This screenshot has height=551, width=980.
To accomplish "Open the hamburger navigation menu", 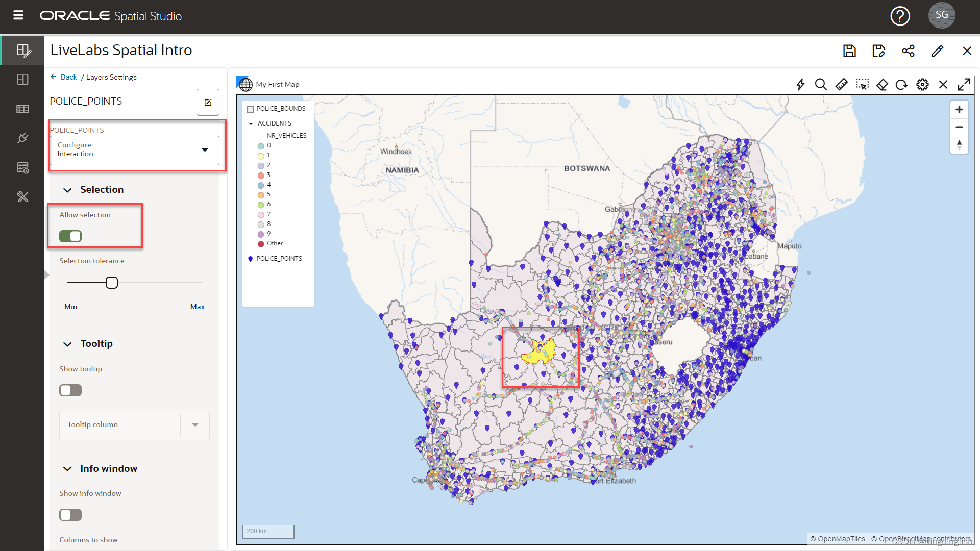I will [x=18, y=15].
